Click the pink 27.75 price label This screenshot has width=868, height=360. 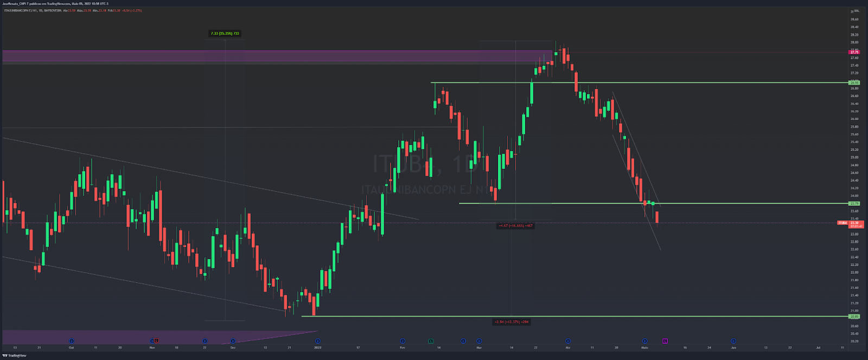[854, 52]
